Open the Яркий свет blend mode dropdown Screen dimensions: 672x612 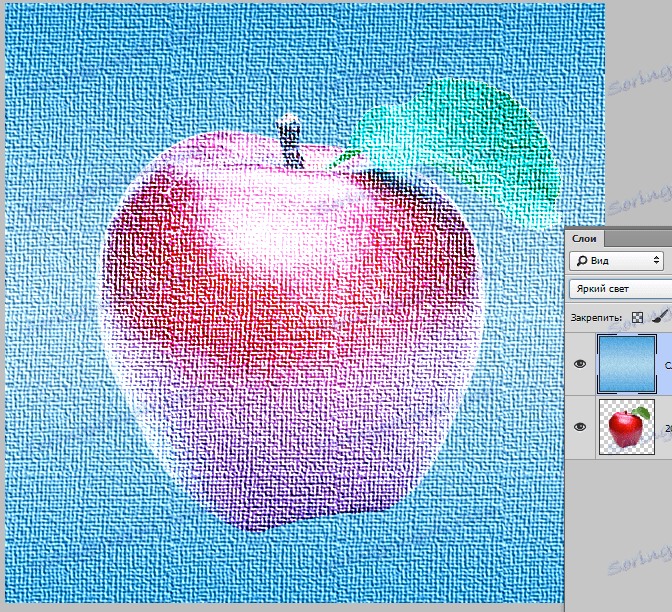621,289
